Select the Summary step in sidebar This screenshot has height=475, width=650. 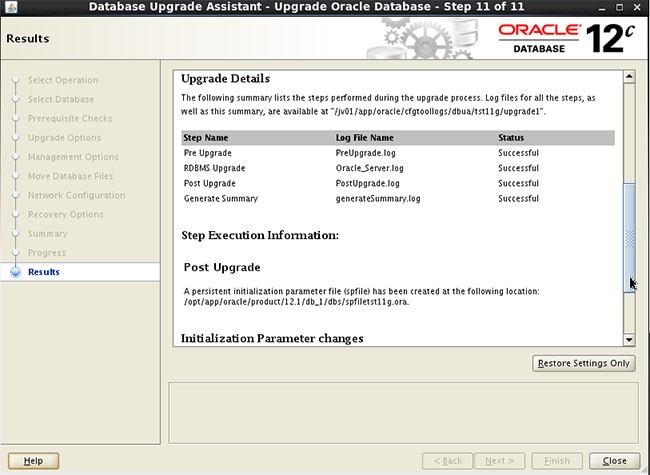tap(48, 234)
